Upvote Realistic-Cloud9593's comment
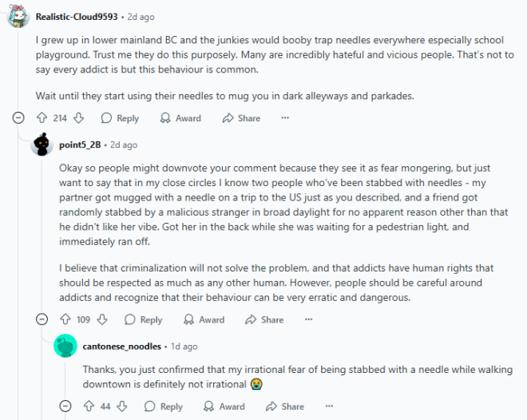Viewport: 527px width, 420px height. click(x=42, y=118)
